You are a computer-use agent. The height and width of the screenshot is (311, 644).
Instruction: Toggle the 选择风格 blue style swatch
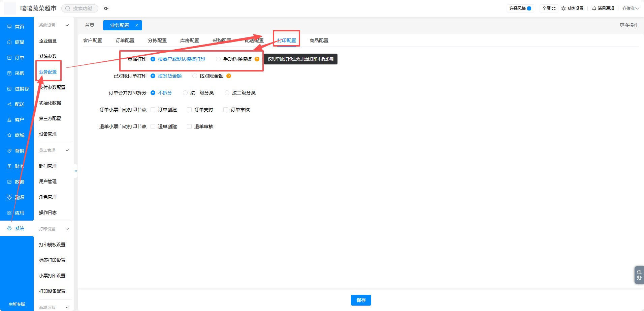point(529,8)
